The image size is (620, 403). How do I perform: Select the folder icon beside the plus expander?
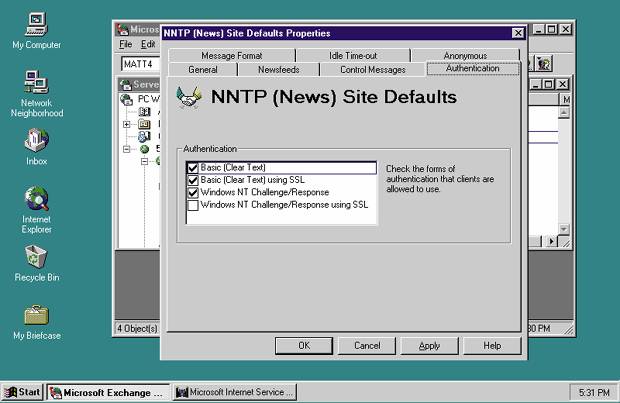[144, 124]
